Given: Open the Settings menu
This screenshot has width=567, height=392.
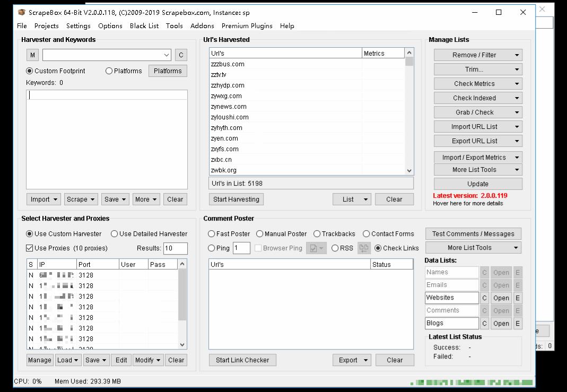Looking at the screenshot, I should point(78,25).
